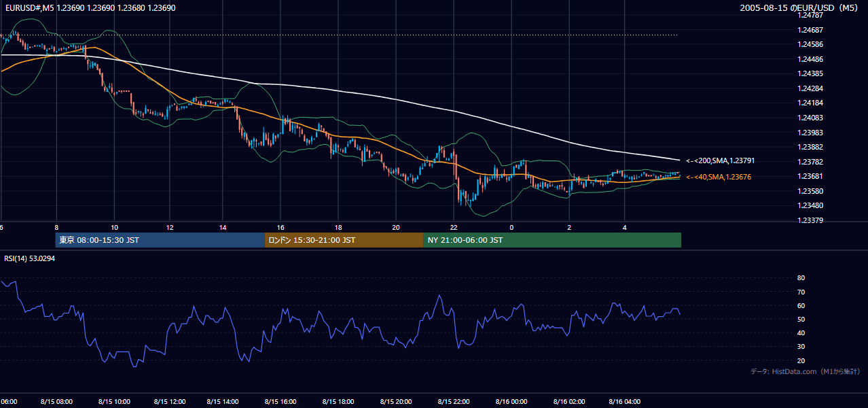The height and width of the screenshot is (408, 868).
Task: Select the London 15:30-21:00 JST session bar
Action: point(344,240)
